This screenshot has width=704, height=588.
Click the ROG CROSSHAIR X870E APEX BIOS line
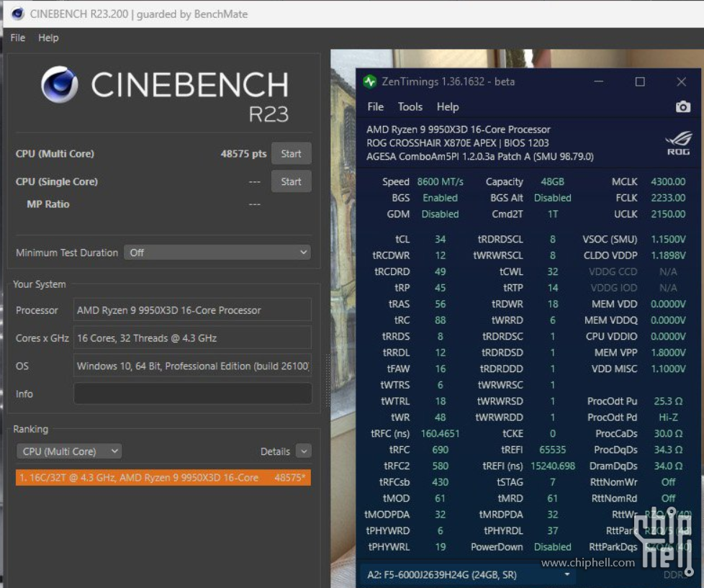457,143
